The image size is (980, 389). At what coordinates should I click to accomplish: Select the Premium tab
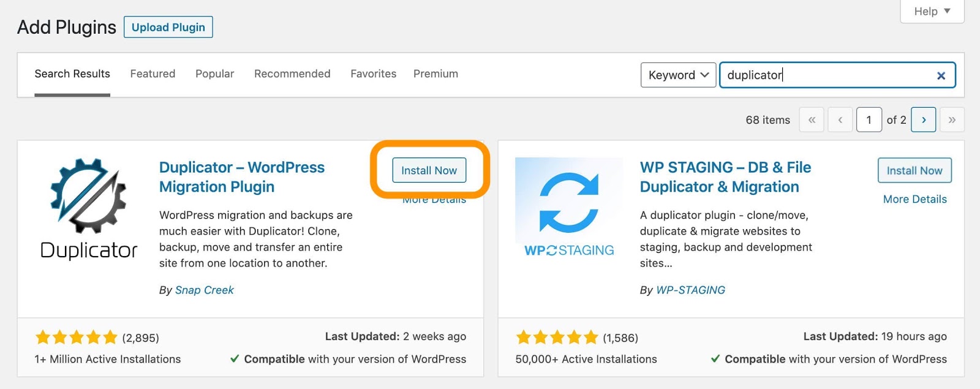pos(435,74)
